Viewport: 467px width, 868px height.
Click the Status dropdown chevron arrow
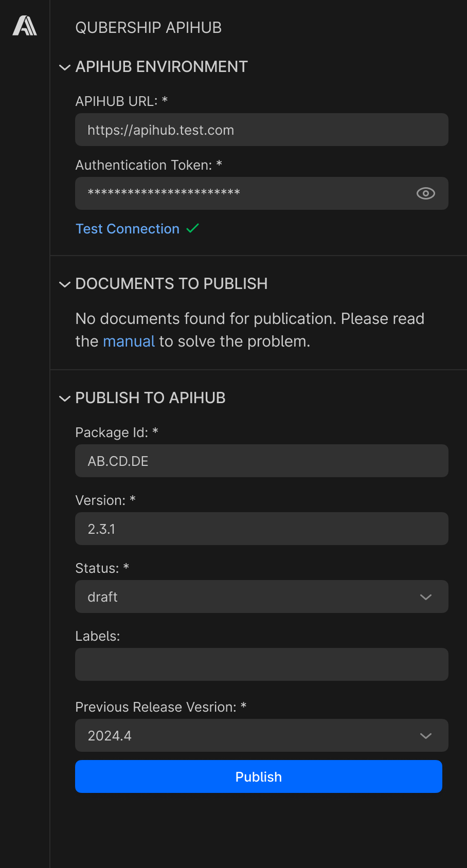click(425, 597)
